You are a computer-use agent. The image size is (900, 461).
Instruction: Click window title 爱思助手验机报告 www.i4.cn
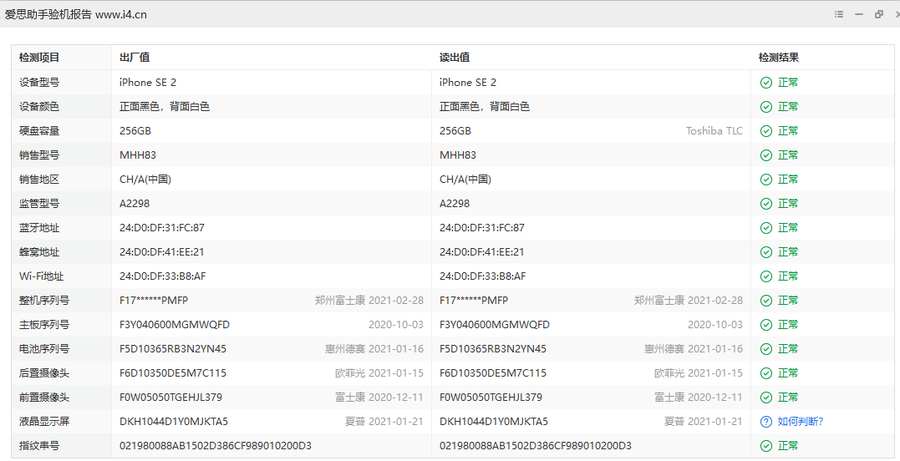(76, 15)
